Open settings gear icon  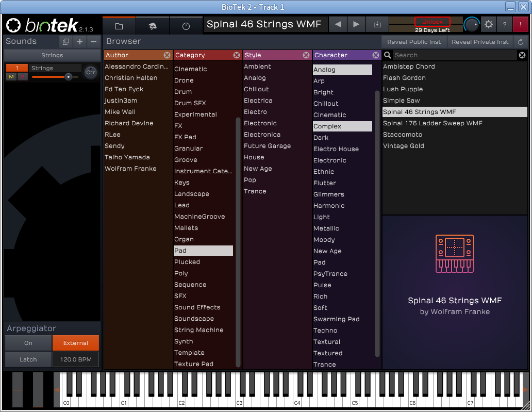tap(489, 24)
